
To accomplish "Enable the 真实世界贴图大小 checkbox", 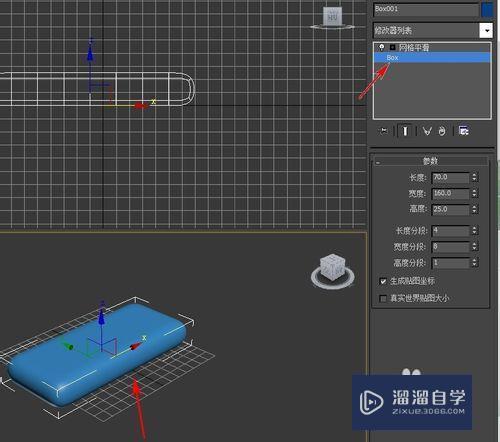I will tap(383, 298).
